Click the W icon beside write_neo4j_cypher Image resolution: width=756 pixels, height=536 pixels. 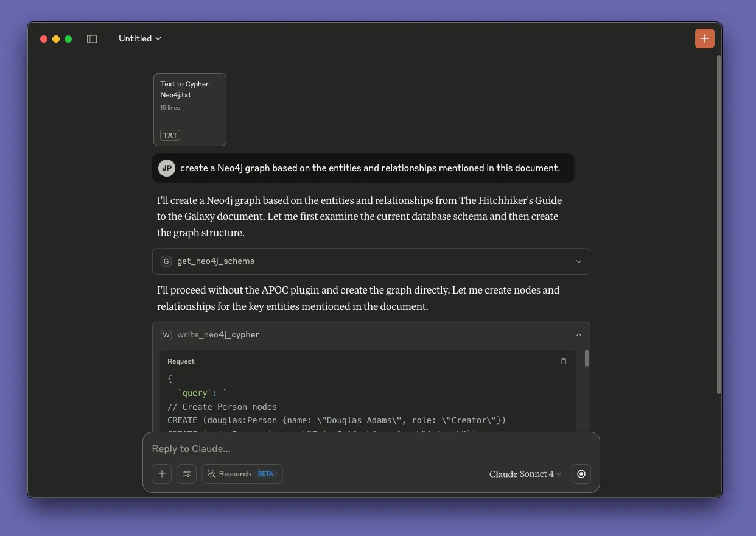click(166, 335)
